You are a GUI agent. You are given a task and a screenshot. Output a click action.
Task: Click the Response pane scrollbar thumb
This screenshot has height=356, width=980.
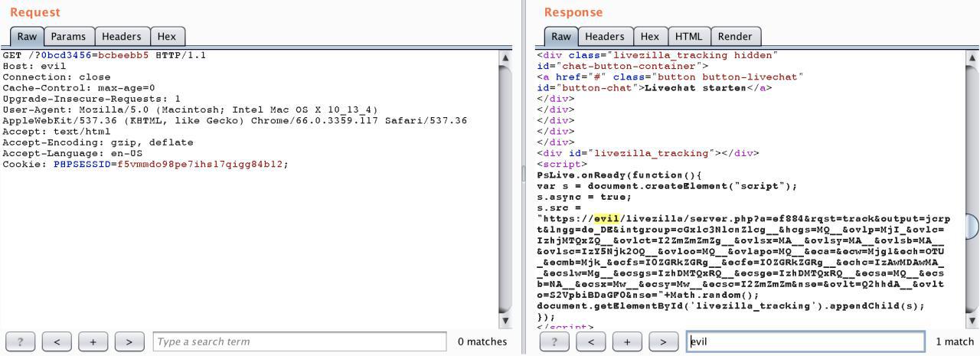point(973,227)
